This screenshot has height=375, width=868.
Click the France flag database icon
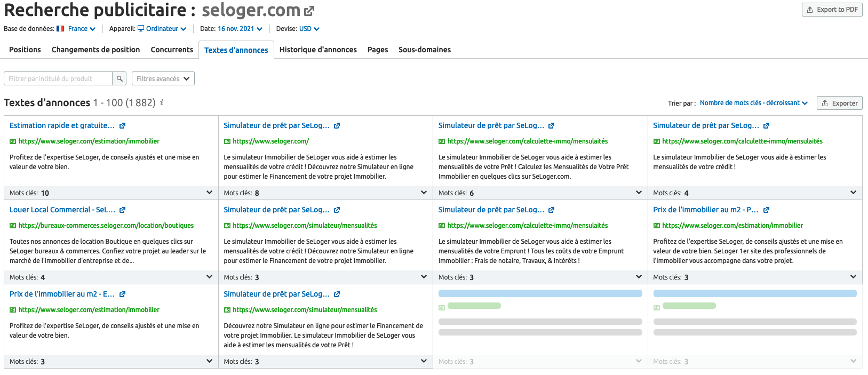coord(60,29)
